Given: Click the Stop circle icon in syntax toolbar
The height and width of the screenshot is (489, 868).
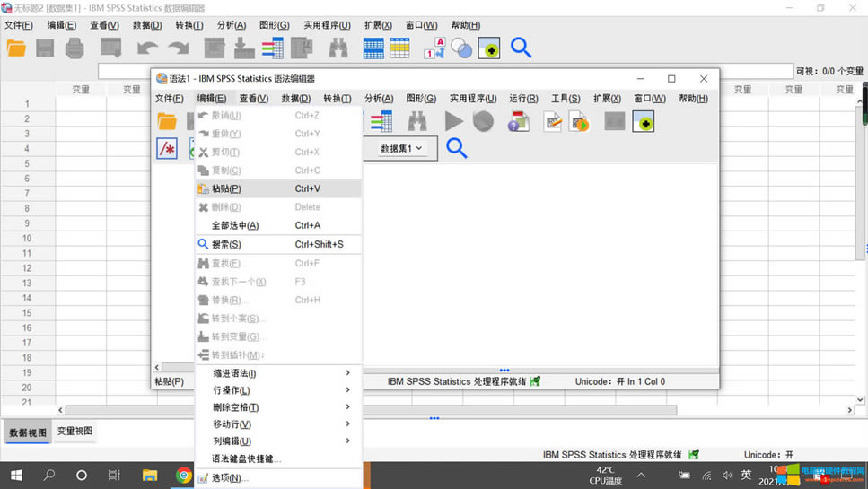Looking at the screenshot, I should tap(483, 121).
